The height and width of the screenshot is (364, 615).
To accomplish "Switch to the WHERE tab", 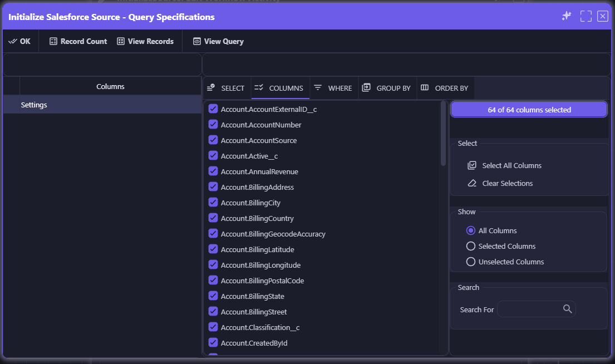I will 334,88.
